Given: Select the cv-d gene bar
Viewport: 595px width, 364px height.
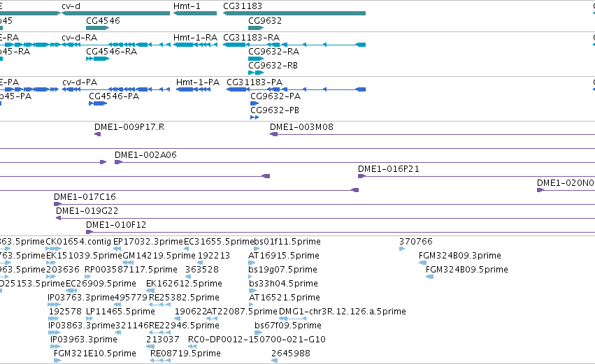Looking at the screenshot, I should pos(116,13).
